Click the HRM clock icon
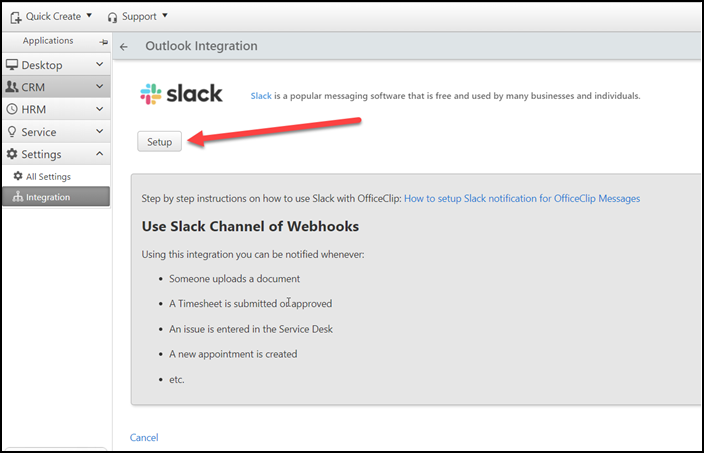Viewport: 704px width, 453px height. 12,109
